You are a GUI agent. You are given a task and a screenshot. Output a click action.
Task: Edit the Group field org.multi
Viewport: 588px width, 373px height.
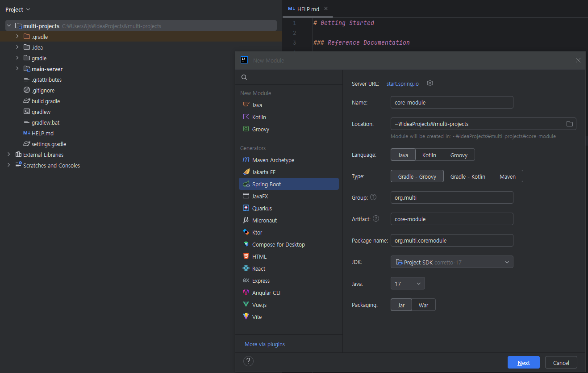(452, 197)
